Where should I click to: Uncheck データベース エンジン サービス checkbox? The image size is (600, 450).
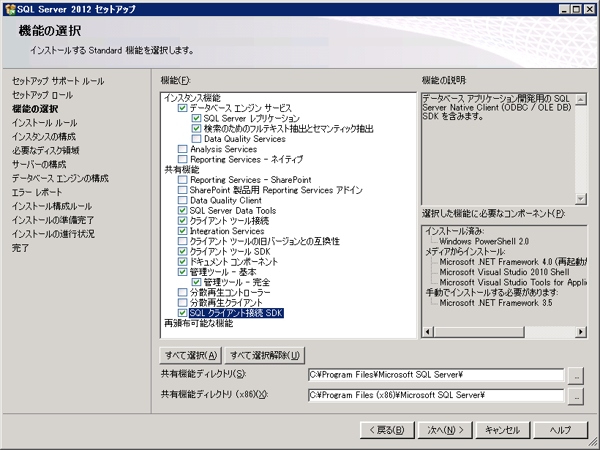click(183, 108)
